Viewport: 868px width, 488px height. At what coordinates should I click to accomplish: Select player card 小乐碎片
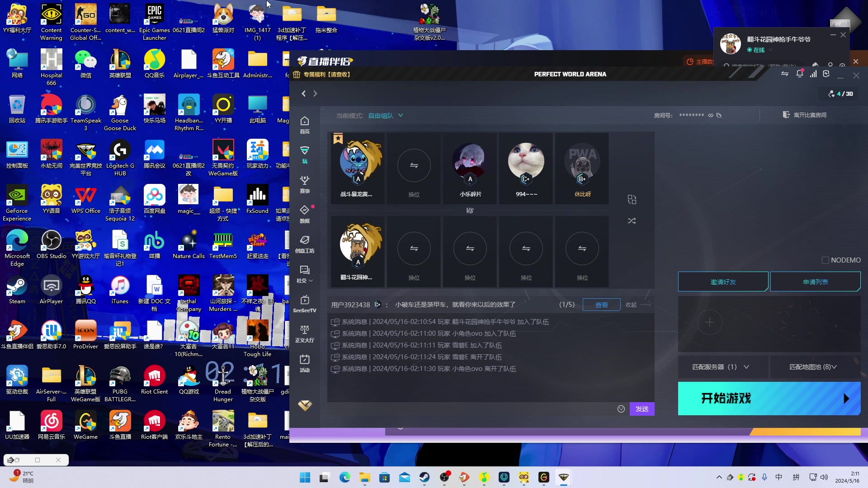tap(470, 168)
